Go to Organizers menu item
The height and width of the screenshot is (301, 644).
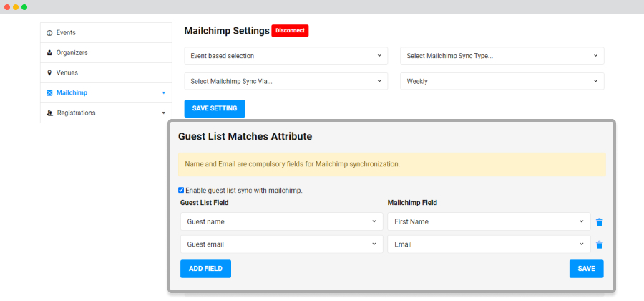point(106,52)
